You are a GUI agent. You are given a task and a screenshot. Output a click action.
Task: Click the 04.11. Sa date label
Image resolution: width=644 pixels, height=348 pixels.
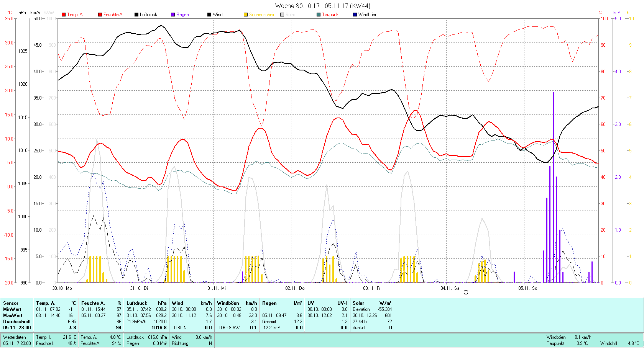(x=450, y=288)
